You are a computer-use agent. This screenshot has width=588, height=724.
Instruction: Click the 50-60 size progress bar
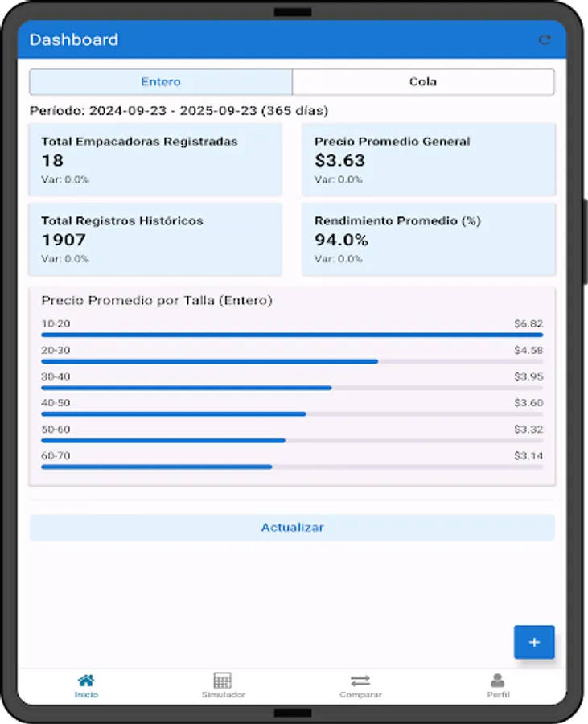(x=292, y=441)
